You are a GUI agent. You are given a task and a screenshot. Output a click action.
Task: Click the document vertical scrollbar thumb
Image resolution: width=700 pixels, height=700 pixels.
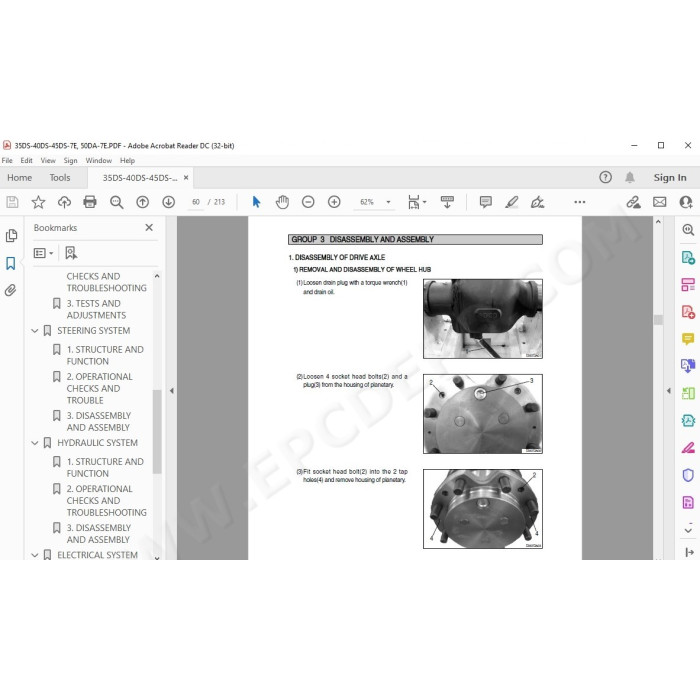[658, 320]
